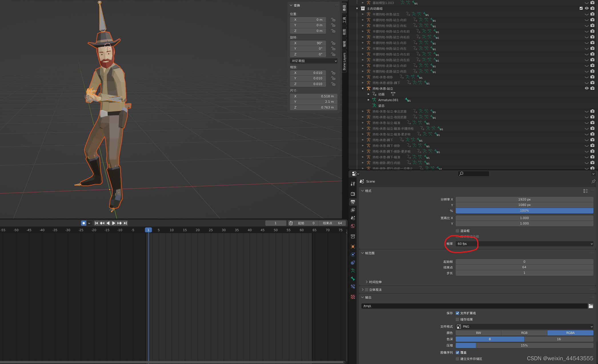Image resolution: width=598 pixels, height=364 pixels.
Task: Open the Object properties tab
Action: (x=353, y=247)
